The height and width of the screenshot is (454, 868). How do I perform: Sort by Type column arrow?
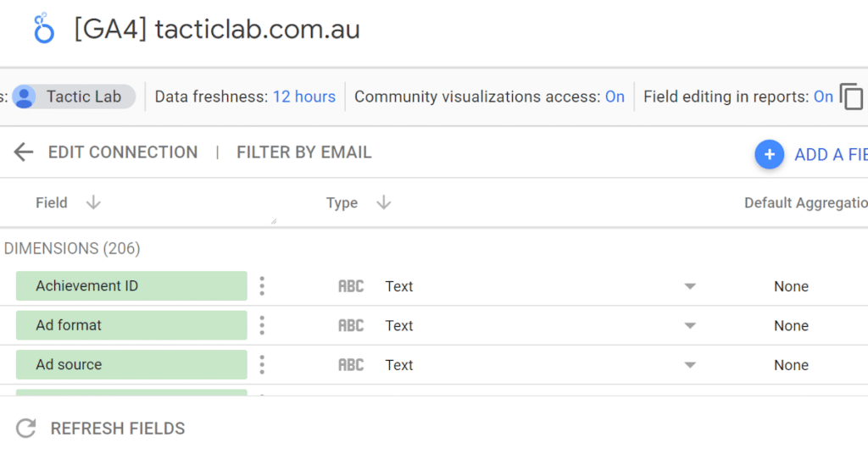[383, 203]
